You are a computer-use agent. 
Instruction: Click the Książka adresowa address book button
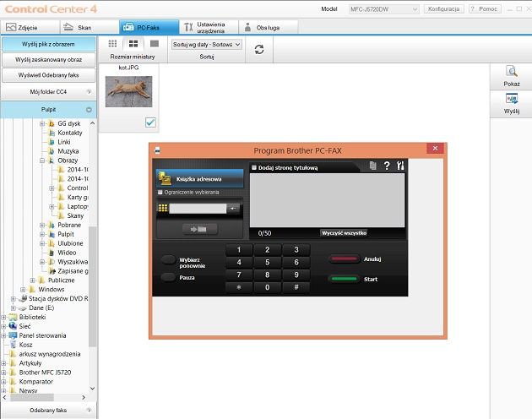[x=199, y=178]
